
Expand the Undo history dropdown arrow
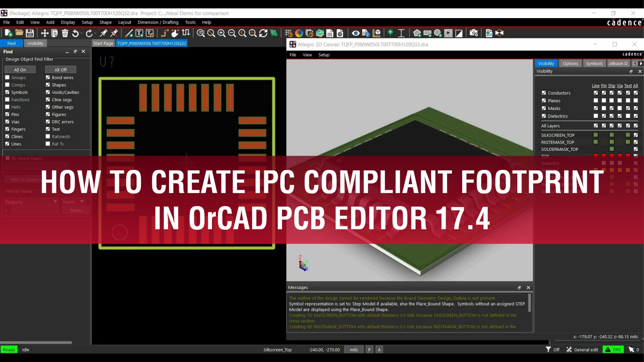[82, 33]
